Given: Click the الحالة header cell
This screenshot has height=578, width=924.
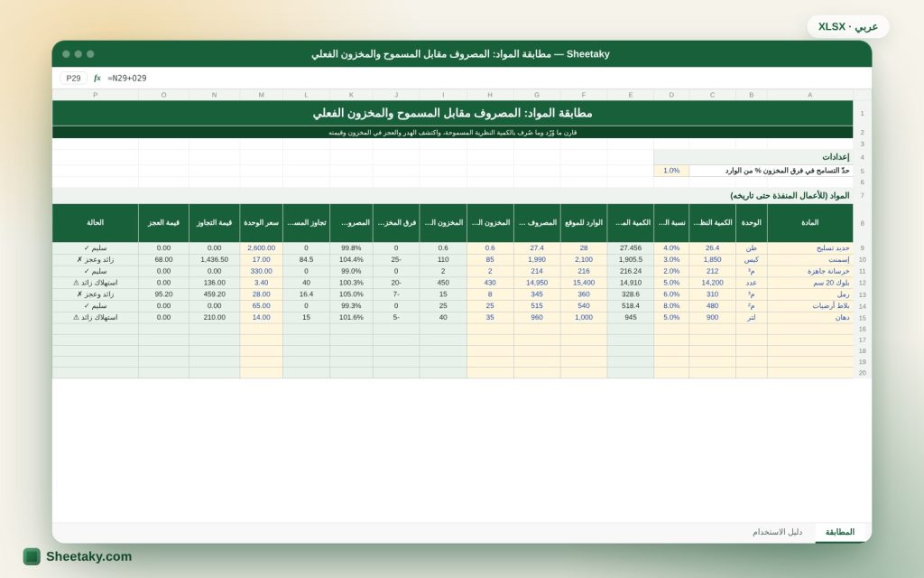Looking at the screenshot, I should [x=96, y=223].
